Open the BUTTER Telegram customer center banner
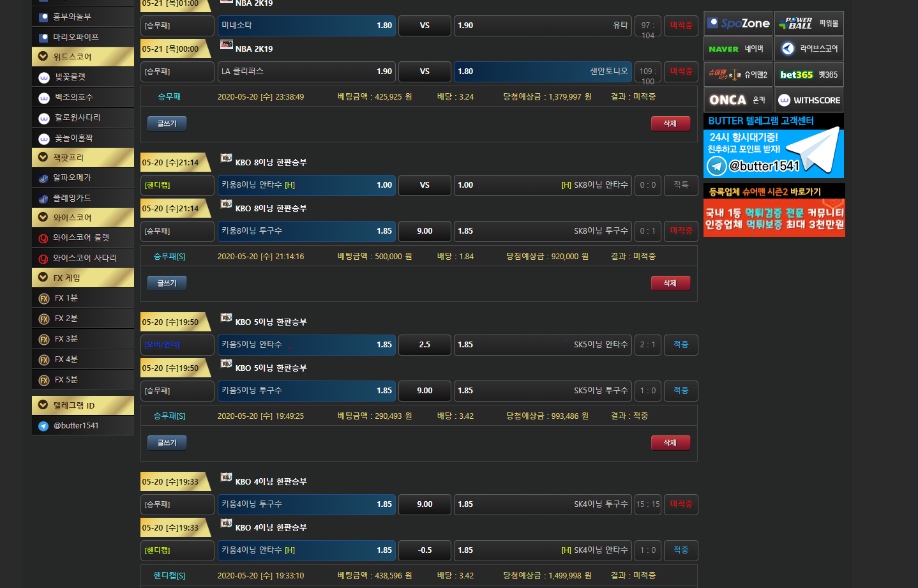Screen dimensions: 918x588 click(774, 146)
